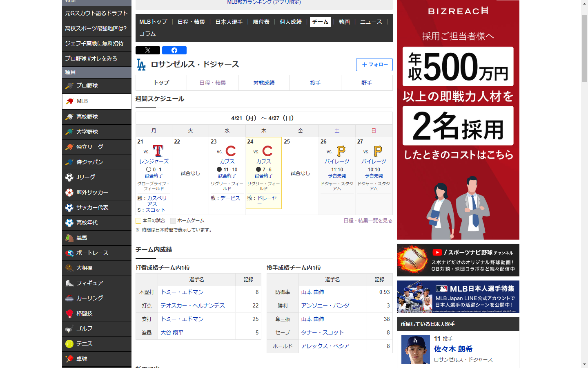The image size is (588, 368).
Task: Open the 7-6 Cubs game score
Action: click(267, 169)
